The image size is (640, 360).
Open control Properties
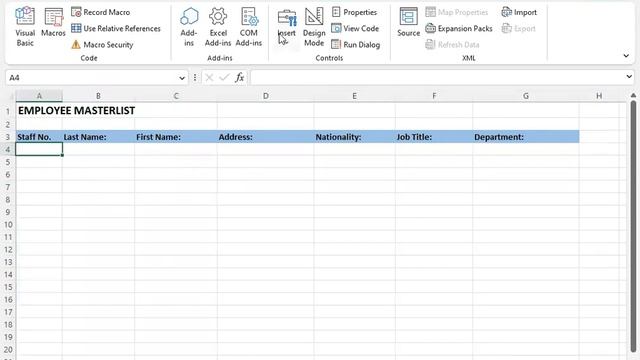[x=354, y=12]
